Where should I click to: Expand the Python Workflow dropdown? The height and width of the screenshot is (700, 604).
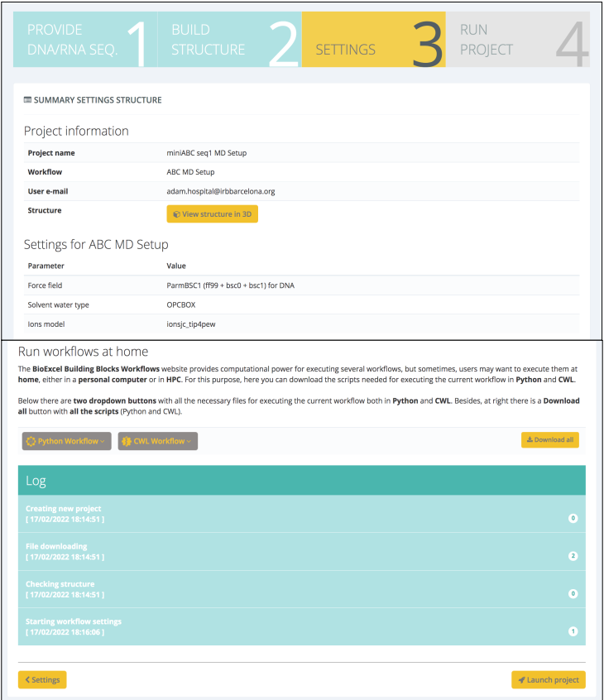66,441
